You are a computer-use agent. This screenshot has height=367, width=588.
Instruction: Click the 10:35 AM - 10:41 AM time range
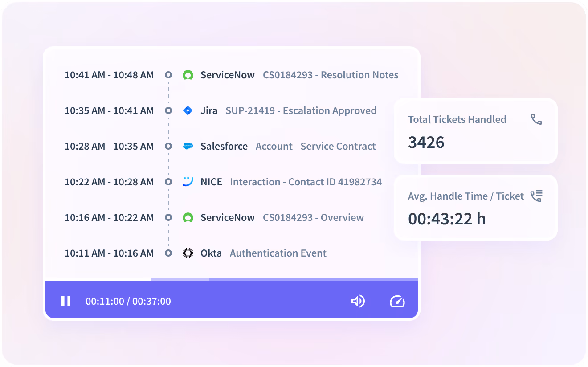109,110
